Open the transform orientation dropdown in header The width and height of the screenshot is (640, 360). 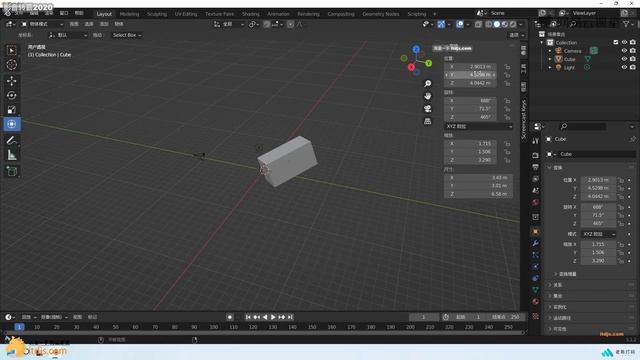coord(228,24)
